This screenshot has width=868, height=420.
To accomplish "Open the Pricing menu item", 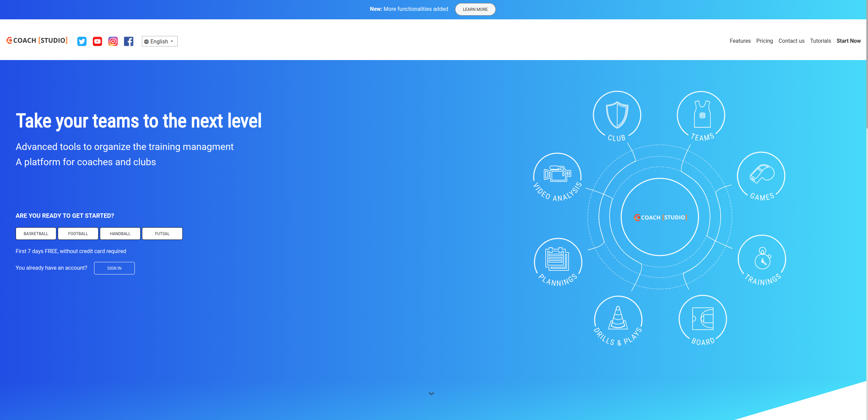I will point(764,41).
